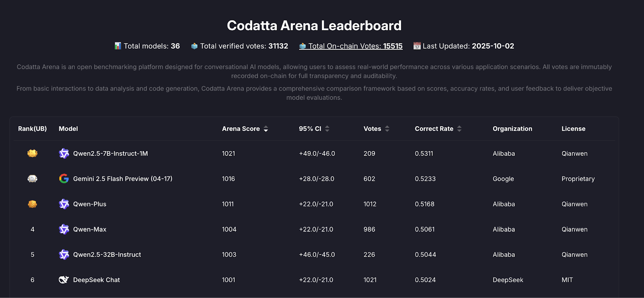The image size is (644, 298).
Task: Sort the table by Arena Score
Action: coord(266,129)
